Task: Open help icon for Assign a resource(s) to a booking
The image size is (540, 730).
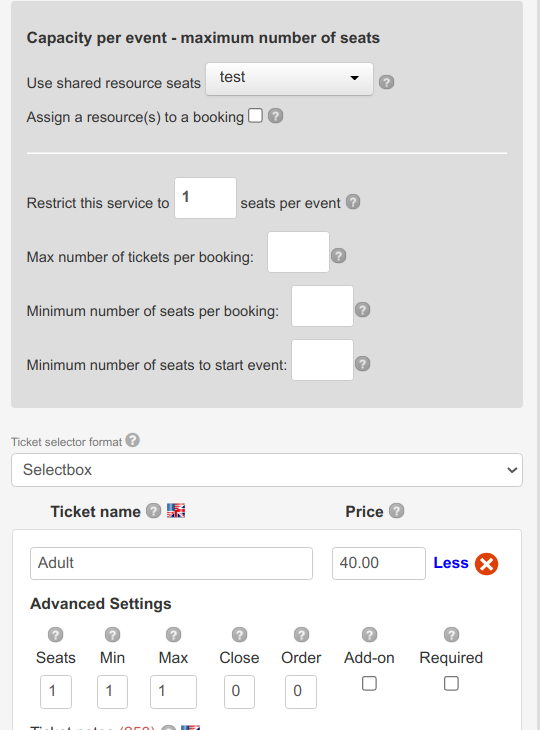Action: [x=276, y=116]
